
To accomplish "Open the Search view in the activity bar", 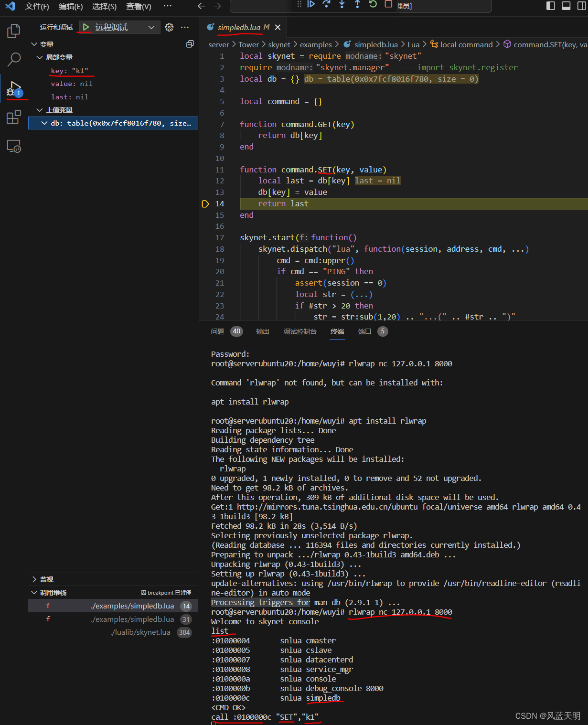I will [13, 59].
